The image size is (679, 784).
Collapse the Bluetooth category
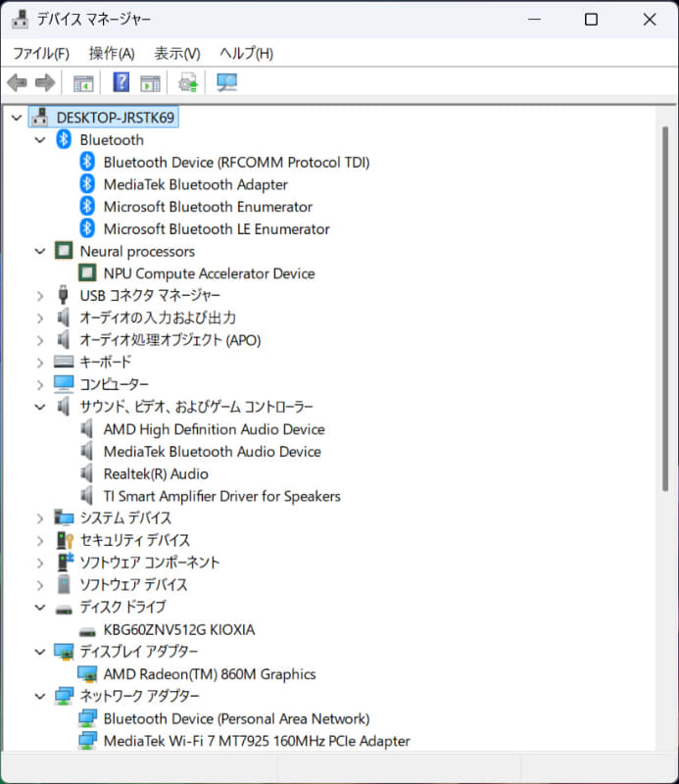click(x=40, y=139)
